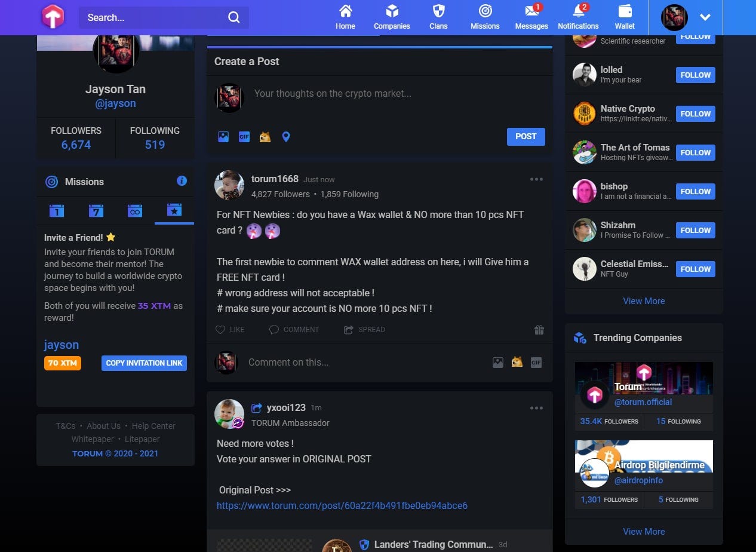The image size is (756, 552).
Task: Click the profile avatar in the top bar
Action: (x=674, y=17)
